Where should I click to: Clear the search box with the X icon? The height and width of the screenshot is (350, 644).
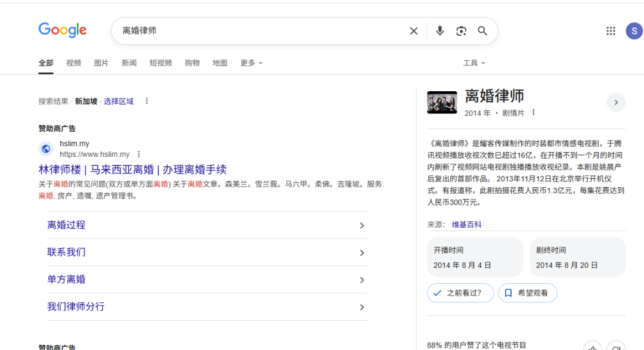(x=414, y=31)
